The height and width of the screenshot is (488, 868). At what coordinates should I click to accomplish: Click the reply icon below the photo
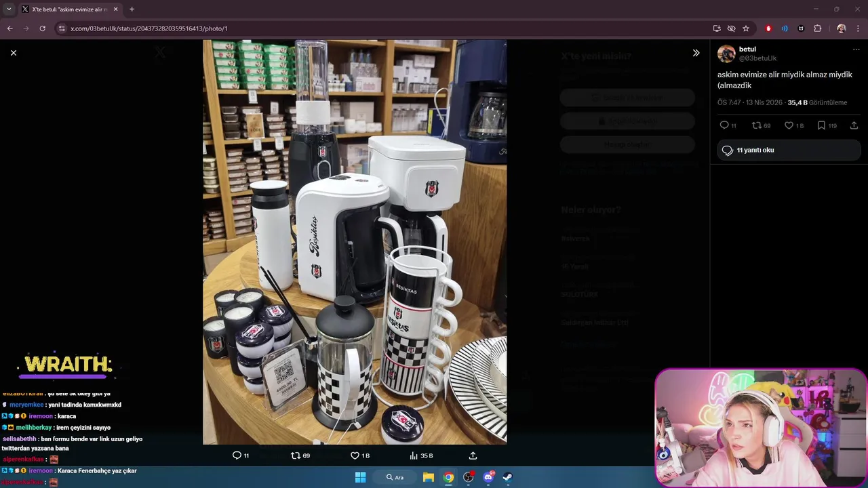237,455
